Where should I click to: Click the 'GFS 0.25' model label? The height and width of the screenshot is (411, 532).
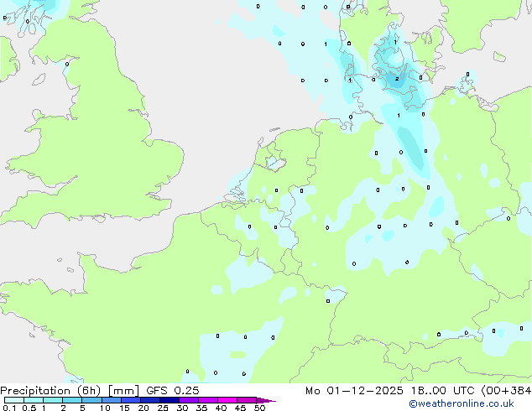pos(173,391)
